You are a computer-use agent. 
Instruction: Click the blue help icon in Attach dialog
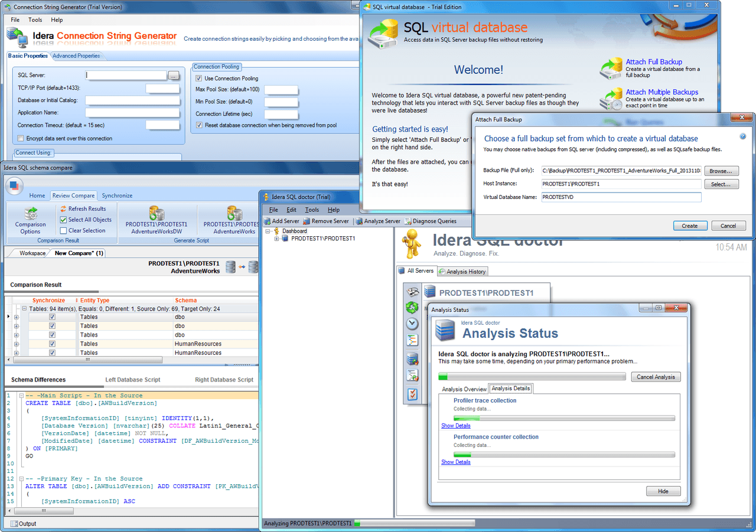click(743, 136)
